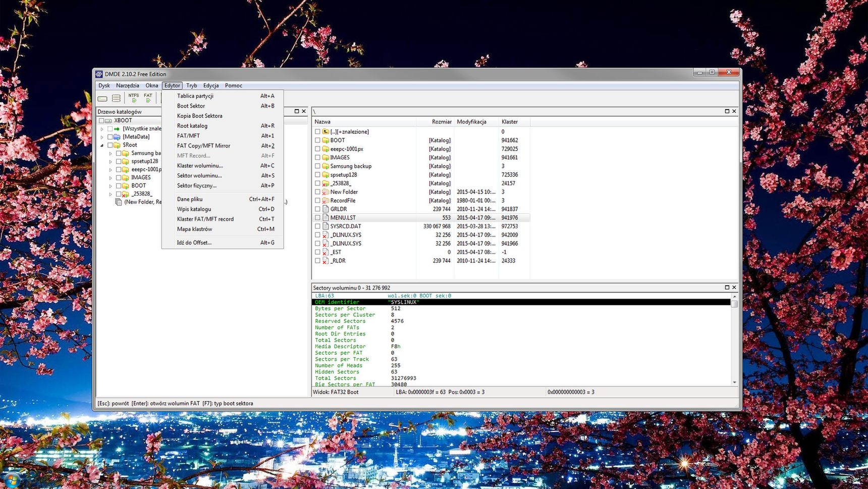The image size is (868, 489).
Task: Click the NTFS search toolbar icon
Action: point(134,98)
